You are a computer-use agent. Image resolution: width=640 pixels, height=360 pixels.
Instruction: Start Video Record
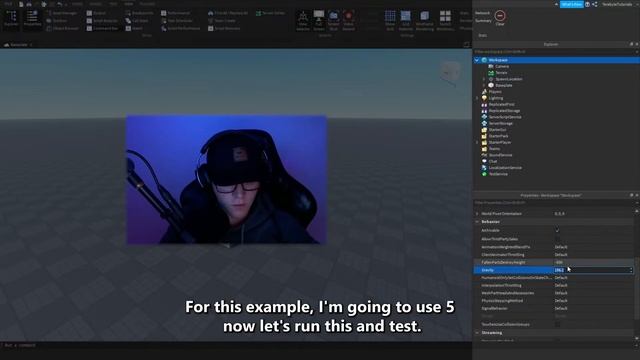349,20
